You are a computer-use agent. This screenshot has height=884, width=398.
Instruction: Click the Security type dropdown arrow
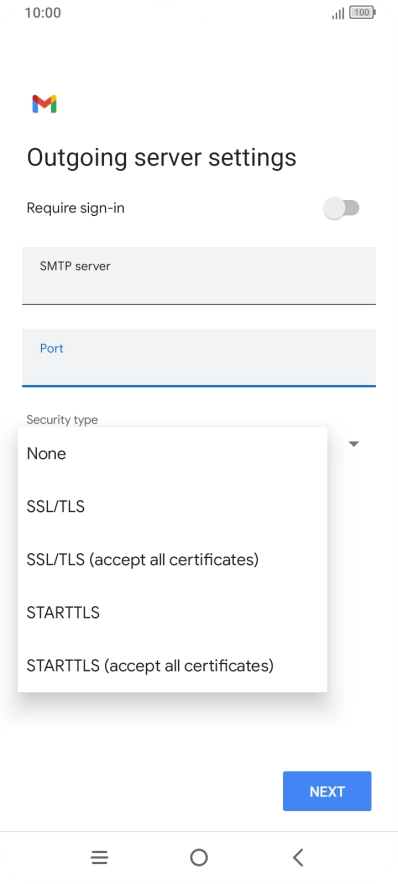[353, 444]
